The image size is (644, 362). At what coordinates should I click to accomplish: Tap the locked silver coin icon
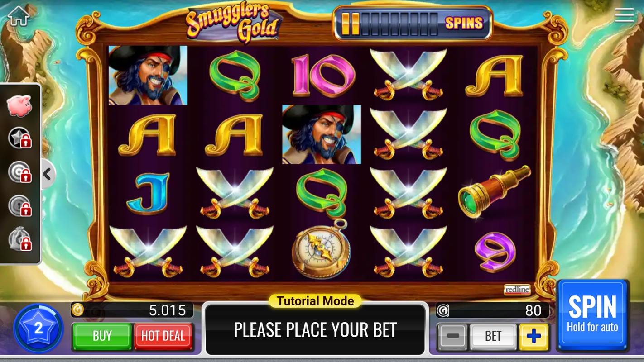[x=20, y=206]
